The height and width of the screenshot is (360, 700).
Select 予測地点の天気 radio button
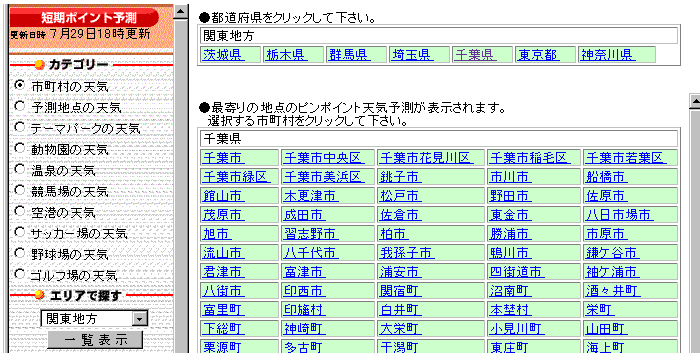pyautogui.click(x=20, y=106)
